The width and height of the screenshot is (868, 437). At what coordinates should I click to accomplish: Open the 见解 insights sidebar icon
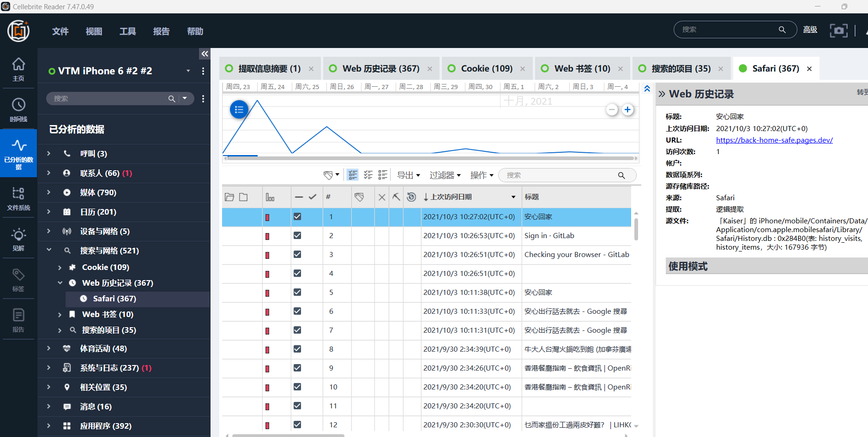[x=18, y=239]
